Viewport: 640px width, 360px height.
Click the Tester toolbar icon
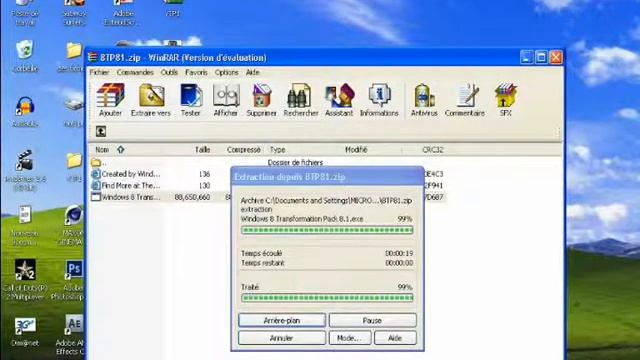click(191, 100)
